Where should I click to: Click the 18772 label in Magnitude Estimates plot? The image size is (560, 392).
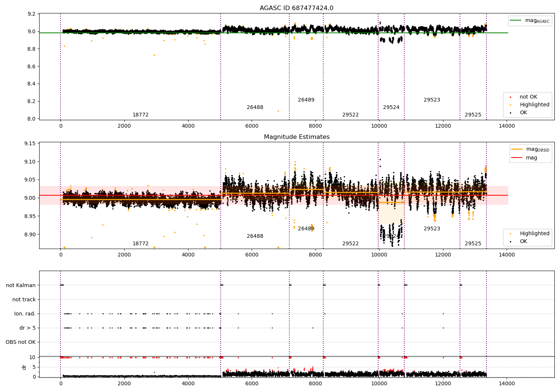point(140,244)
